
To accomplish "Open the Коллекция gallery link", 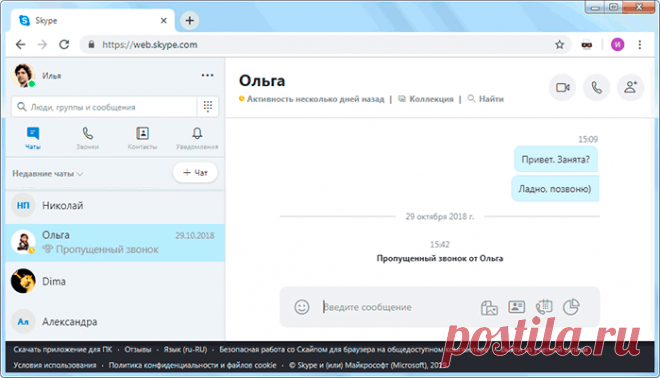I will pyautogui.click(x=426, y=99).
